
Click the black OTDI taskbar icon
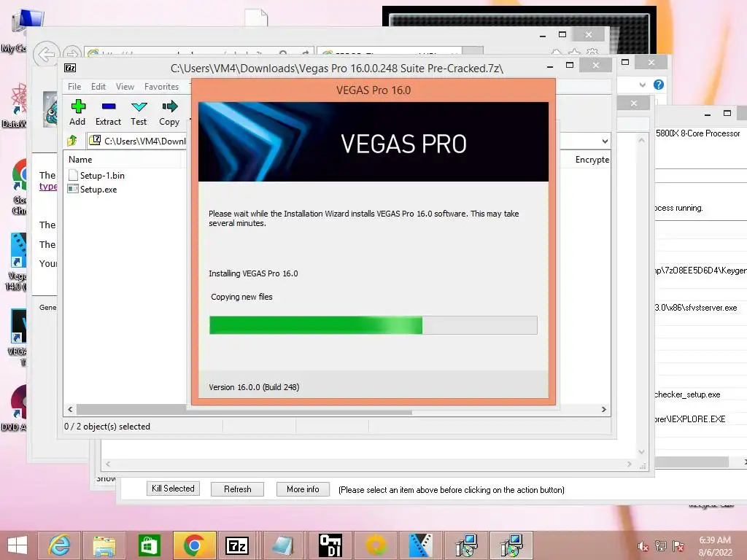[330, 545]
